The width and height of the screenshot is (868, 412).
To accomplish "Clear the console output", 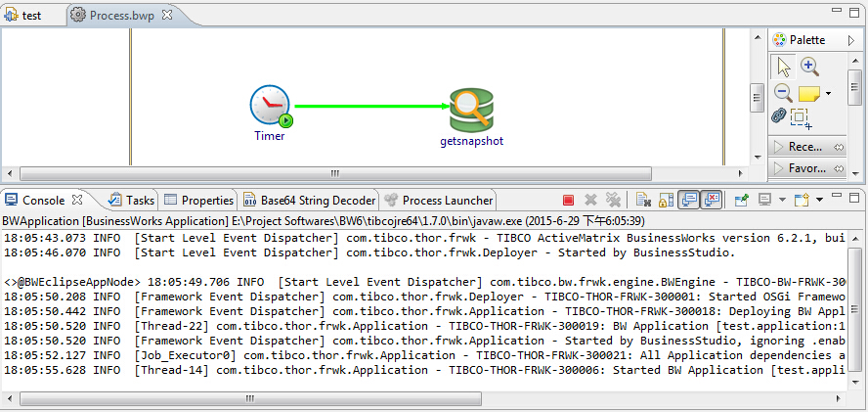I will point(643,201).
